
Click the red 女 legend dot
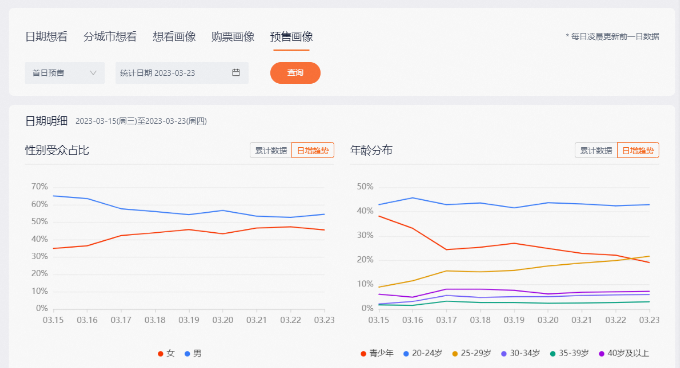coord(160,354)
